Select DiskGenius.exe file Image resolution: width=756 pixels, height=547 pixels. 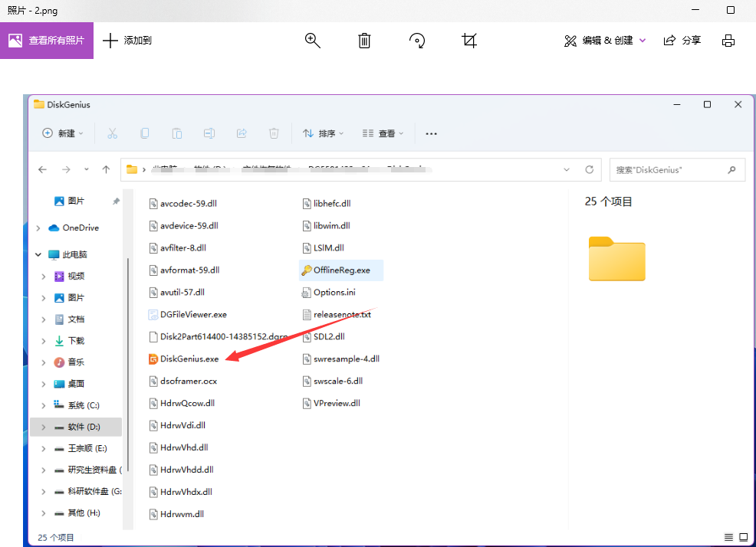point(183,359)
